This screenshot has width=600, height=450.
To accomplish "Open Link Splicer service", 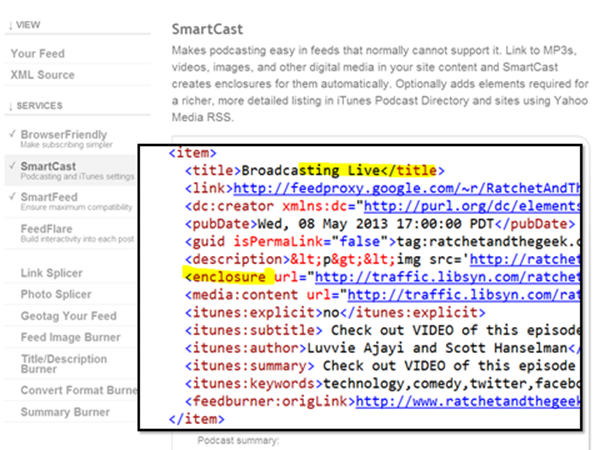I will pos(52,273).
